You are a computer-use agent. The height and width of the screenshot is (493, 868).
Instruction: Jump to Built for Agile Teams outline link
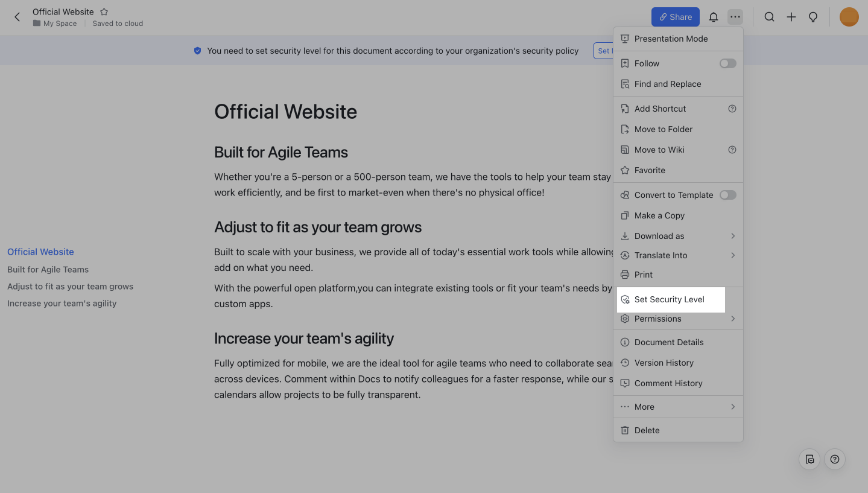(48, 270)
